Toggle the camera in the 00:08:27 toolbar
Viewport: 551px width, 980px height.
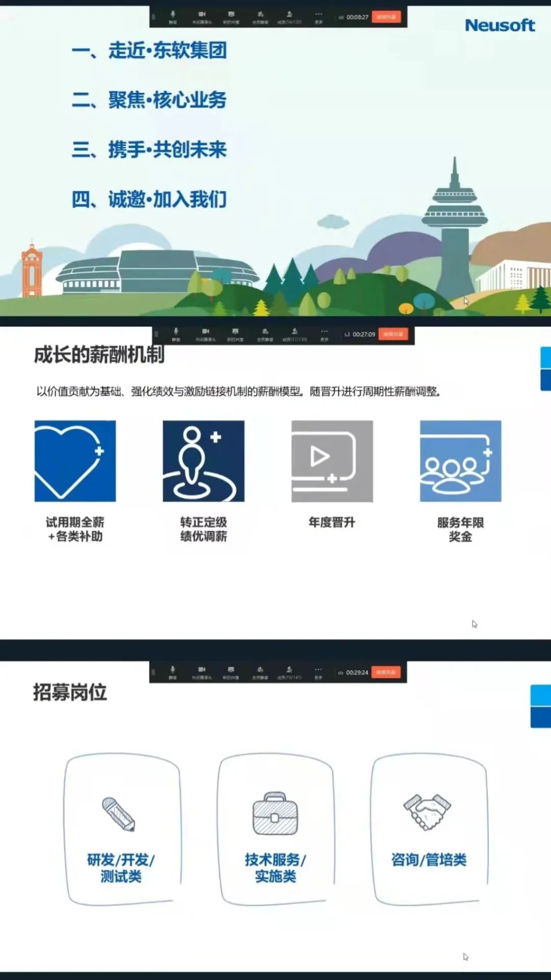point(202,16)
